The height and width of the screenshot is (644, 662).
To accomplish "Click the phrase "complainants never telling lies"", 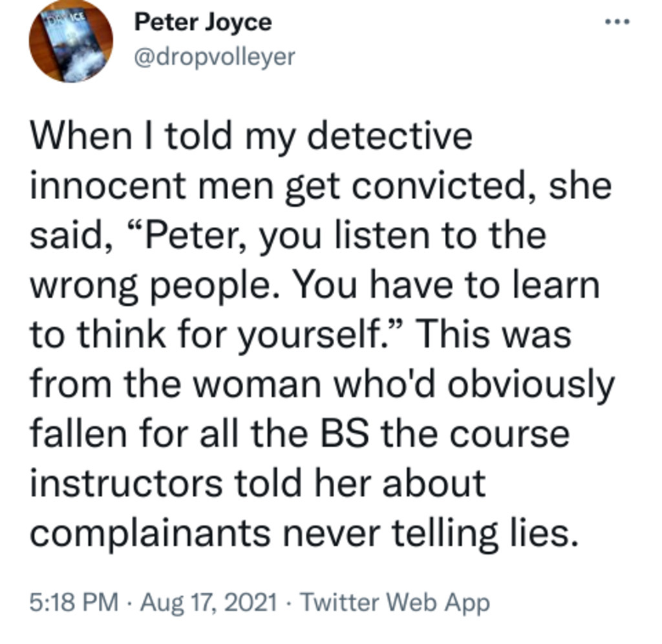I will pyautogui.click(x=301, y=533).
